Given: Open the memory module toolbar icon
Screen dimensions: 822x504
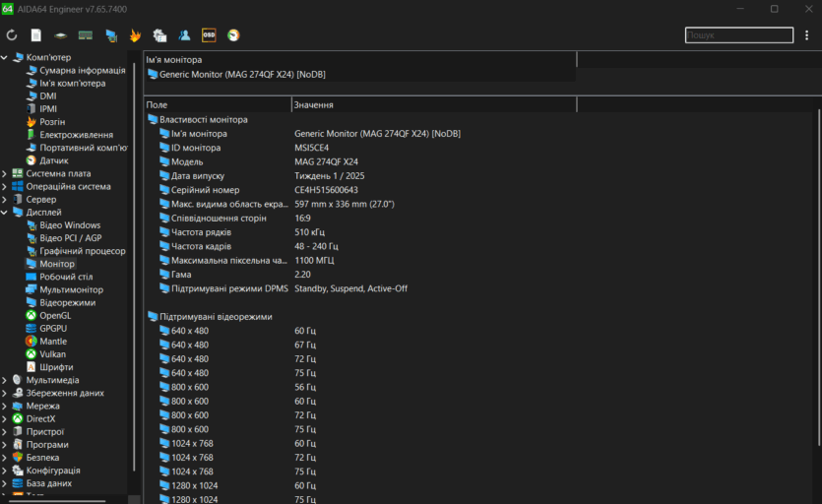Looking at the screenshot, I should click(86, 35).
